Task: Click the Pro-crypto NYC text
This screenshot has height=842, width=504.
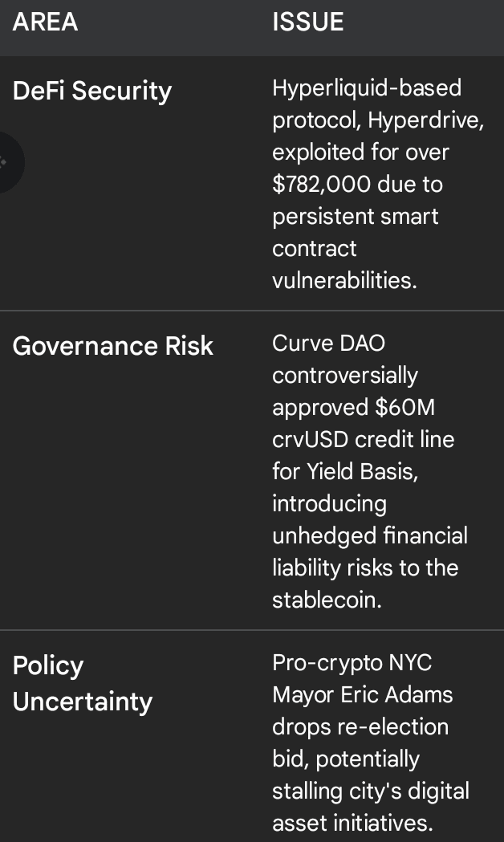Action: 352,662
